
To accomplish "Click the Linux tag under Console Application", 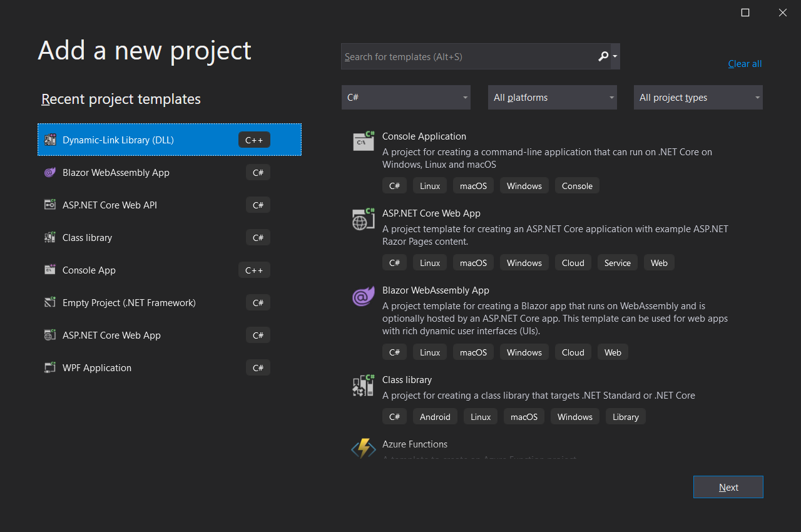I will pyautogui.click(x=430, y=186).
